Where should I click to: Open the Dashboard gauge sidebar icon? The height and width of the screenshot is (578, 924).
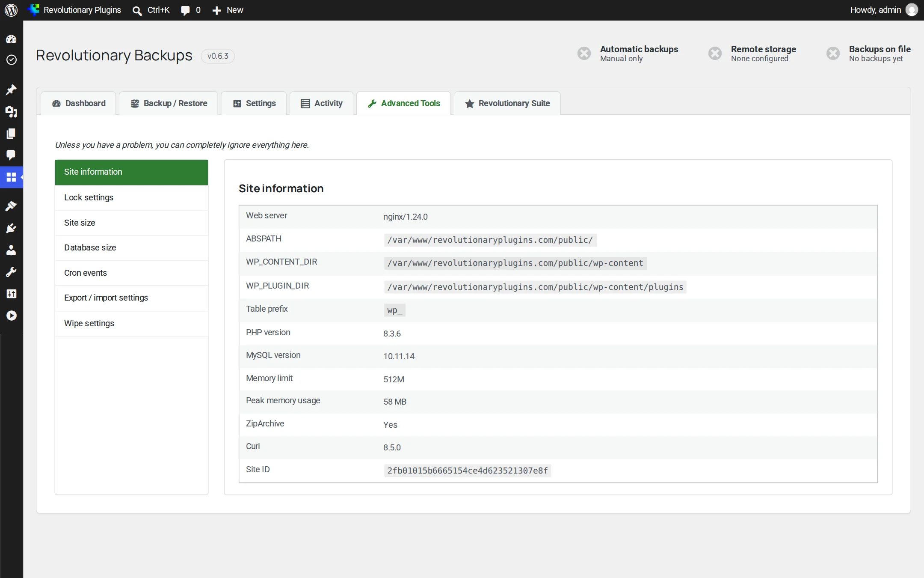pos(11,39)
